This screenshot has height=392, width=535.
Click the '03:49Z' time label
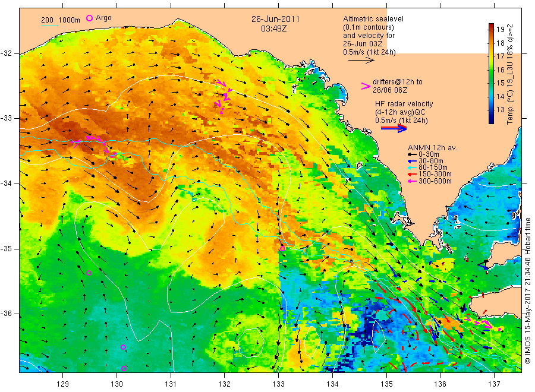coord(273,29)
